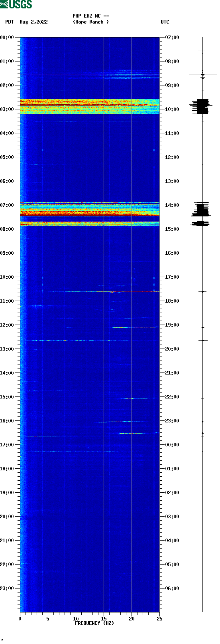Click the 00:00 PDT time label

pyautogui.click(x=7, y=38)
